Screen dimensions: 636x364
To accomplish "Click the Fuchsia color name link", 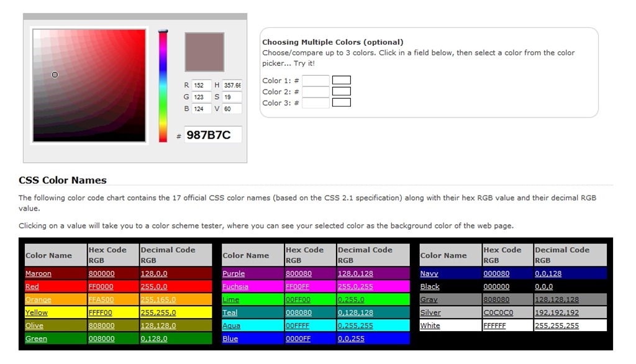I will pos(235,286).
